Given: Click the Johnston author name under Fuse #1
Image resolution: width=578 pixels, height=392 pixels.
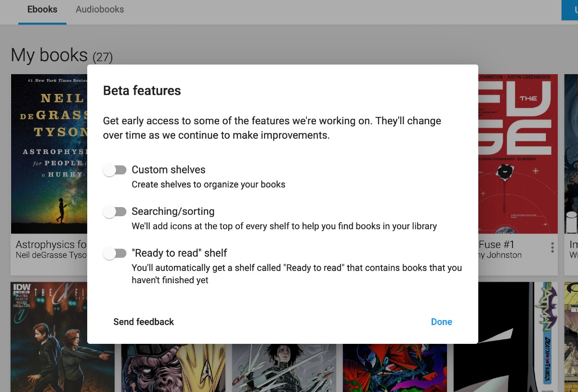Looking at the screenshot, I should coord(500,255).
